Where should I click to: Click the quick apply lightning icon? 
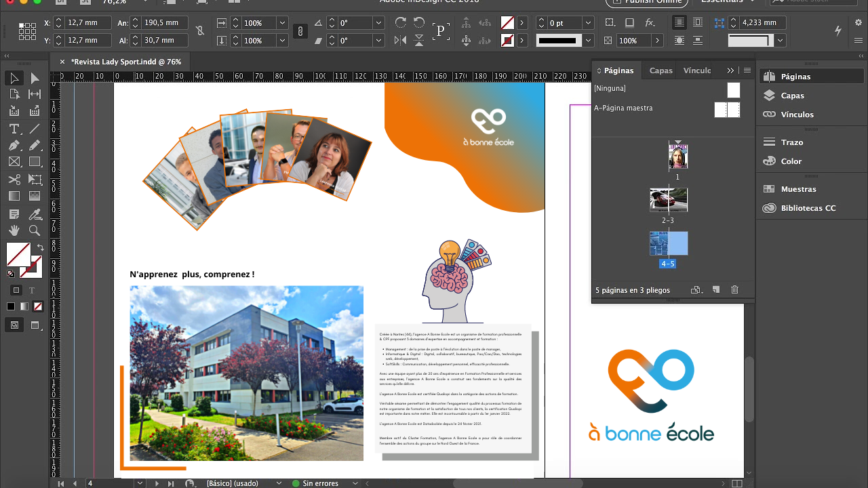point(838,30)
